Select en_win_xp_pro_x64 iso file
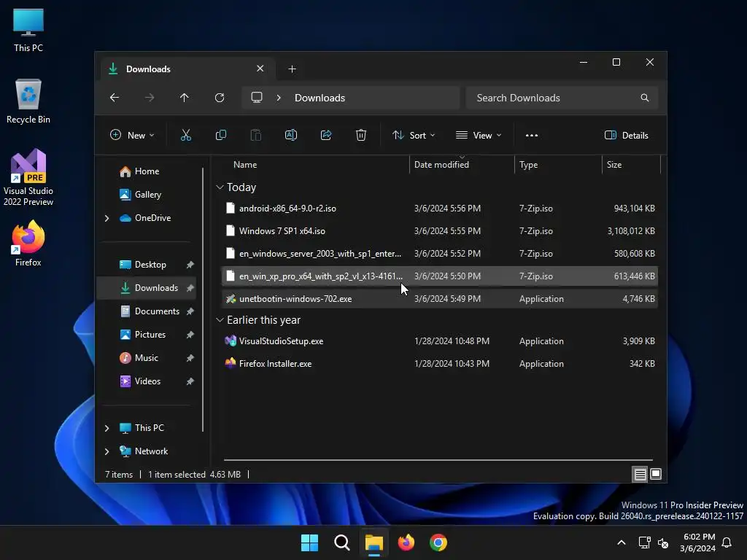This screenshot has height=560, width=747. click(440, 276)
